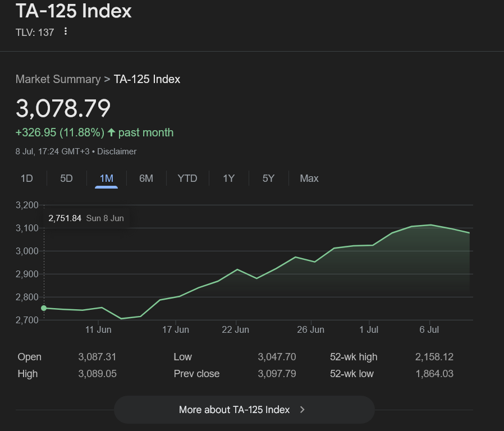504x431 pixels.
Task: Click the 3,200 y-axis label
Action: tap(27, 205)
